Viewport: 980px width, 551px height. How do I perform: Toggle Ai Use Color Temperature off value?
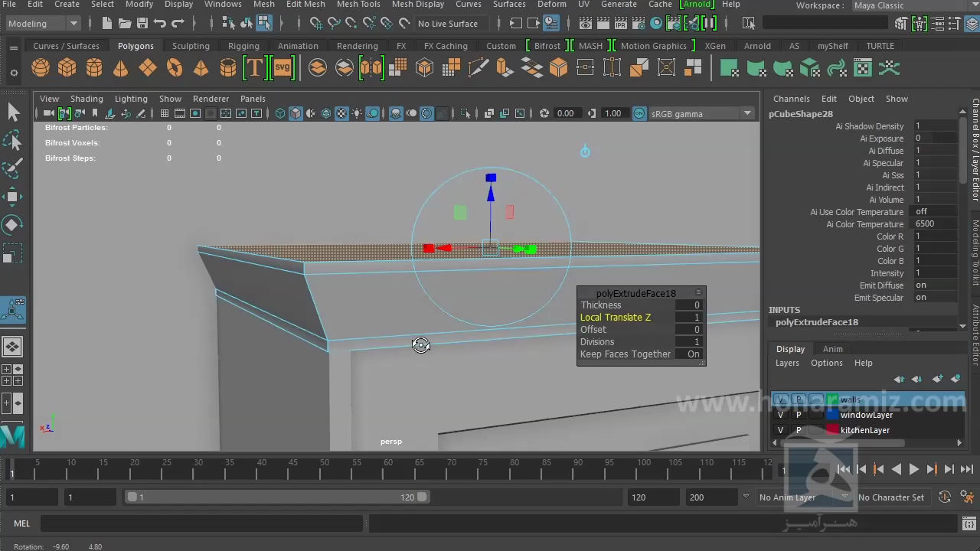(x=935, y=212)
